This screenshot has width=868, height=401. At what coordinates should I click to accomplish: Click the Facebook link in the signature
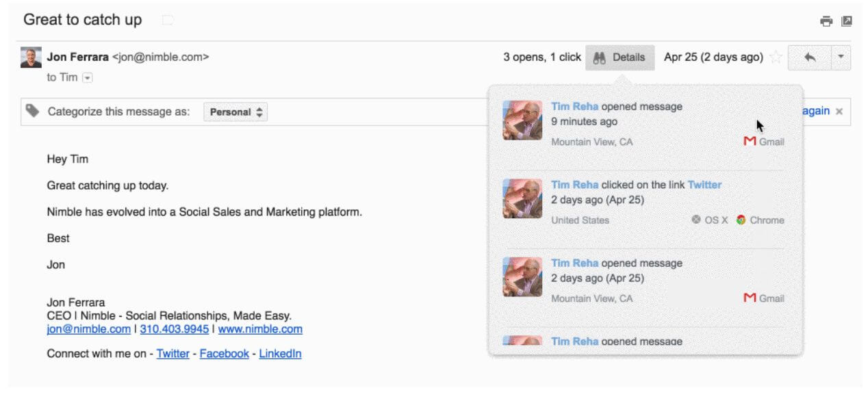click(224, 354)
